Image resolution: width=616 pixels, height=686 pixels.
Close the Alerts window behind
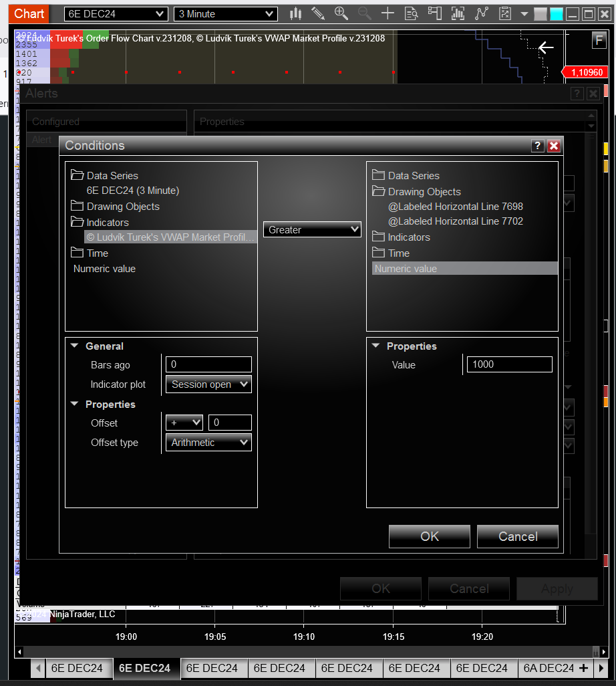point(593,93)
